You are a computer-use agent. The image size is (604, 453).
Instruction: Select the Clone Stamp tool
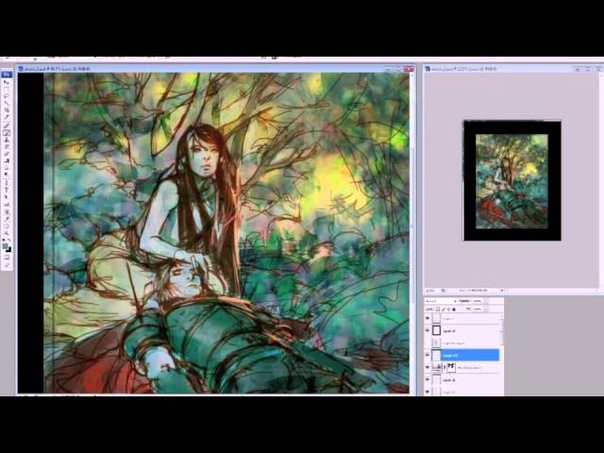(x=7, y=140)
